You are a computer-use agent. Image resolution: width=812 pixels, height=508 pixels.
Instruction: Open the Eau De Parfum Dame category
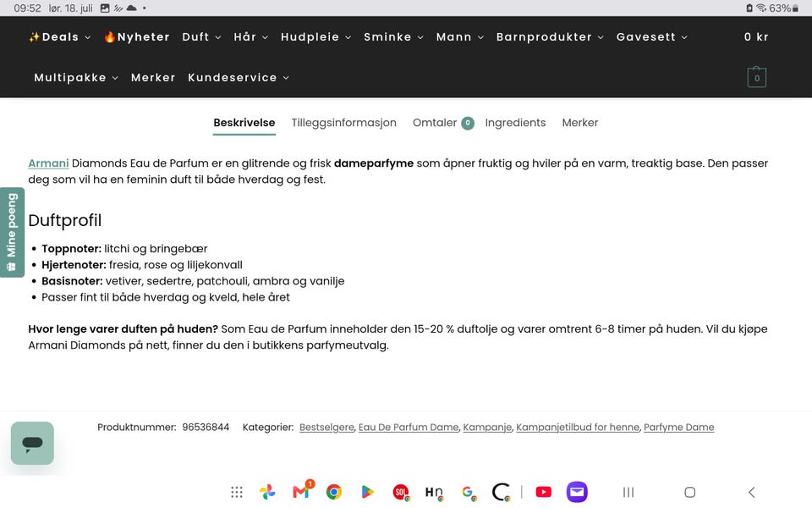click(409, 427)
